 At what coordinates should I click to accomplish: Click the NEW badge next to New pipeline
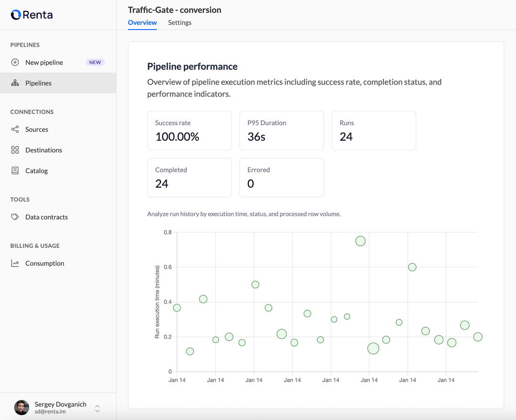point(95,62)
